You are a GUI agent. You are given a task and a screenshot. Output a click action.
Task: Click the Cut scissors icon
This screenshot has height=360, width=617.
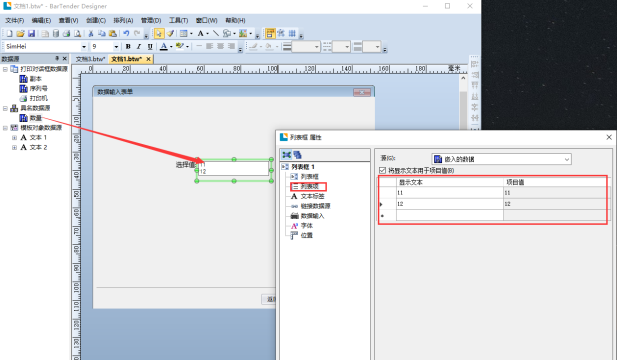pos(91,33)
